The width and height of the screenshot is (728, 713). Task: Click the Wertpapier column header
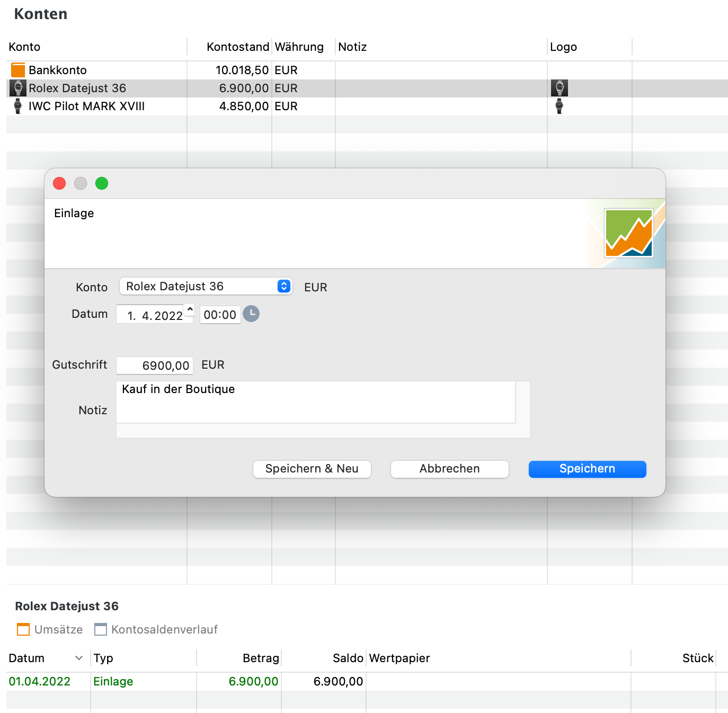coord(499,658)
